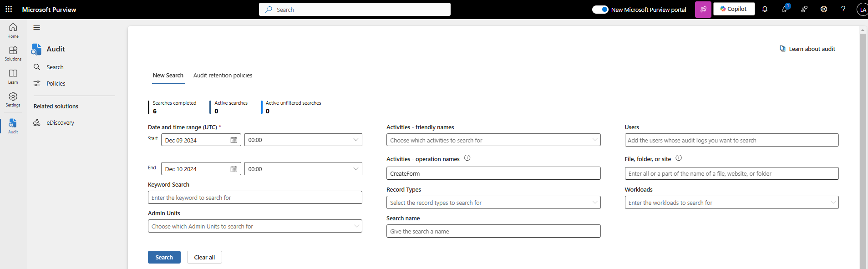Click the notifications bell icon

[x=765, y=9]
